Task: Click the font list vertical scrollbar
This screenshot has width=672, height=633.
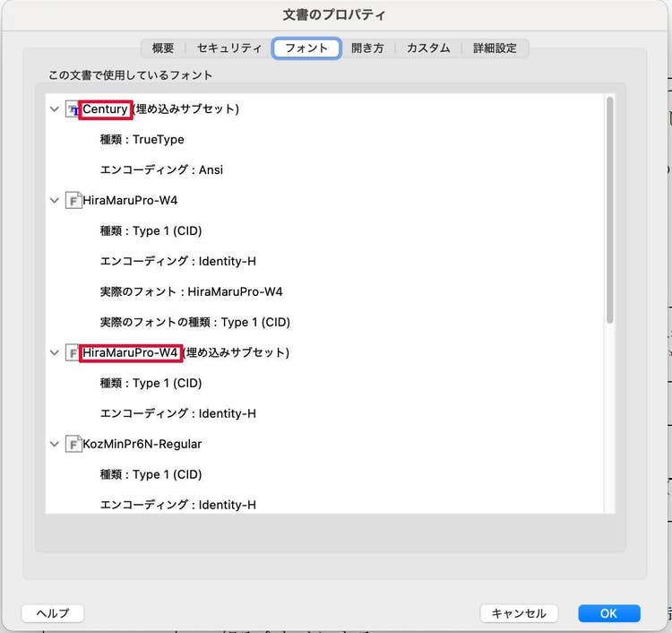Action: tap(610, 211)
